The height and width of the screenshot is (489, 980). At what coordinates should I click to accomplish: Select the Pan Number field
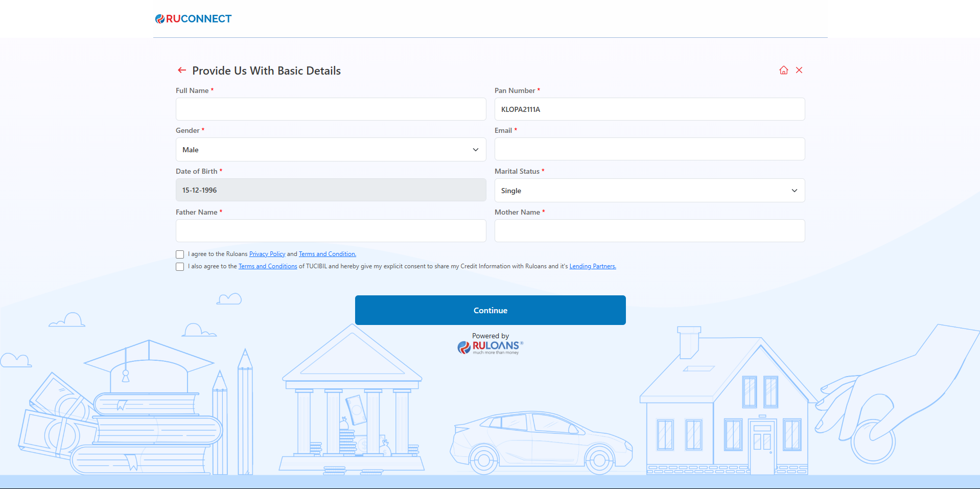(649, 109)
